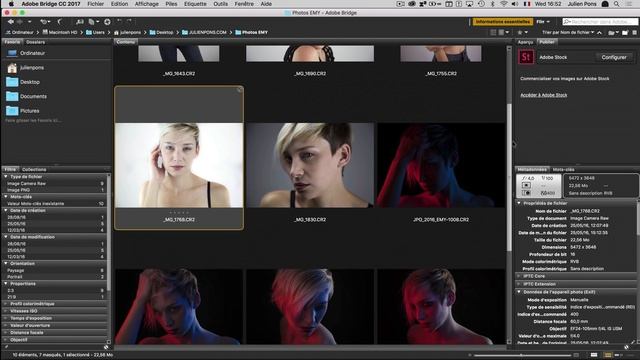Screen dimensions: 640x360
Task: Switch to the Mots-clés tab
Action: point(563,169)
